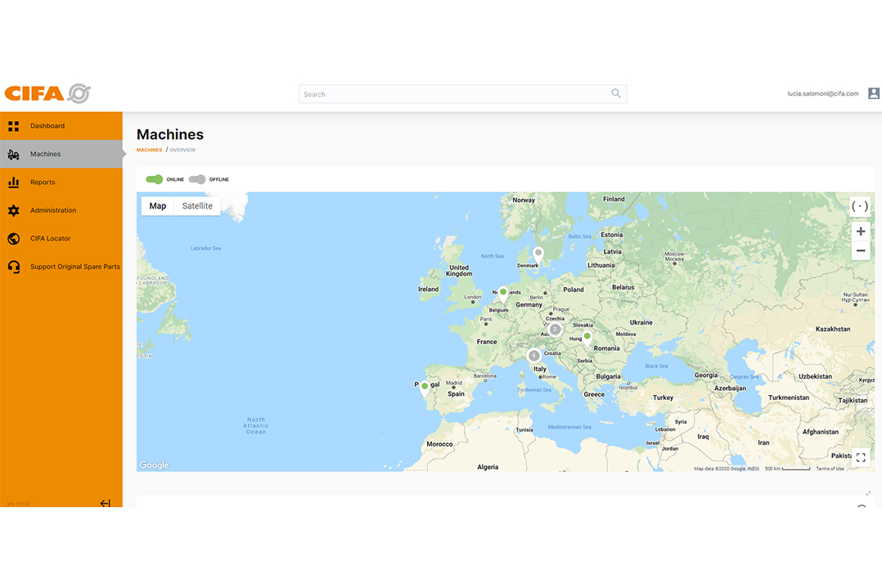Image resolution: width=882 pixels, height=588 pixels.
Task: Select the Map view tab
Action: point(158,206)
